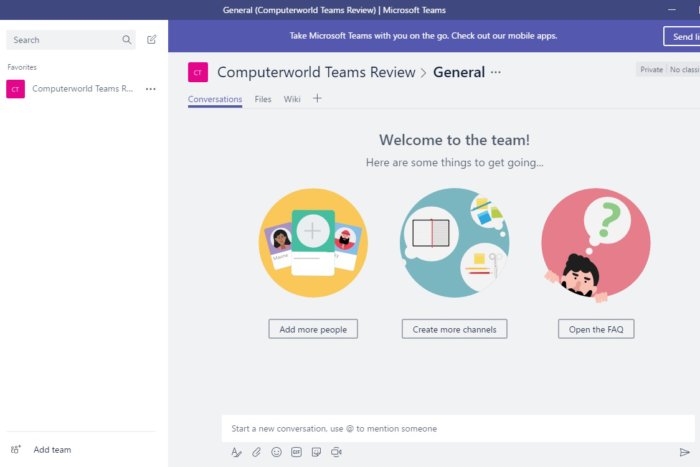Click the Add team label
The image size is (700, 467).
pos(52,450)
